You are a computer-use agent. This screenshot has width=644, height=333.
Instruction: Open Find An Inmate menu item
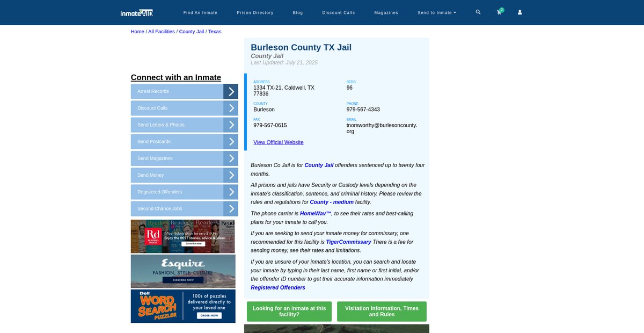[x=199, y=12]
